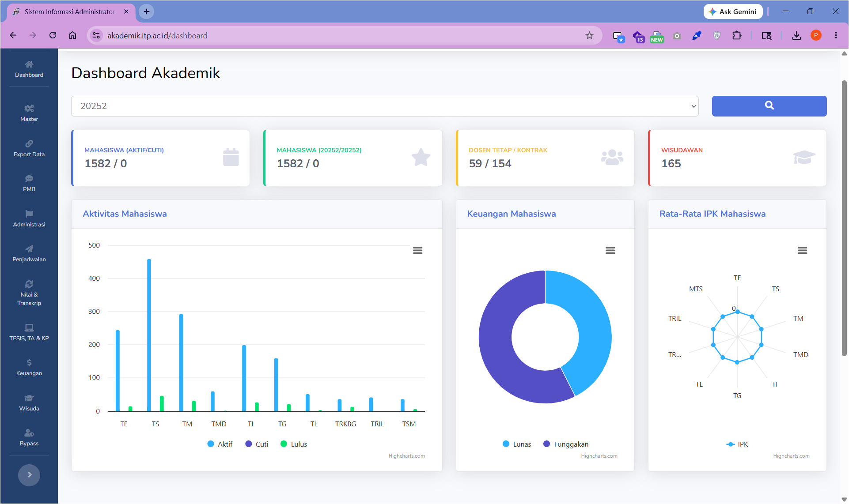Select the Sistem Informasi Administrator tab

tap(69, 11)
